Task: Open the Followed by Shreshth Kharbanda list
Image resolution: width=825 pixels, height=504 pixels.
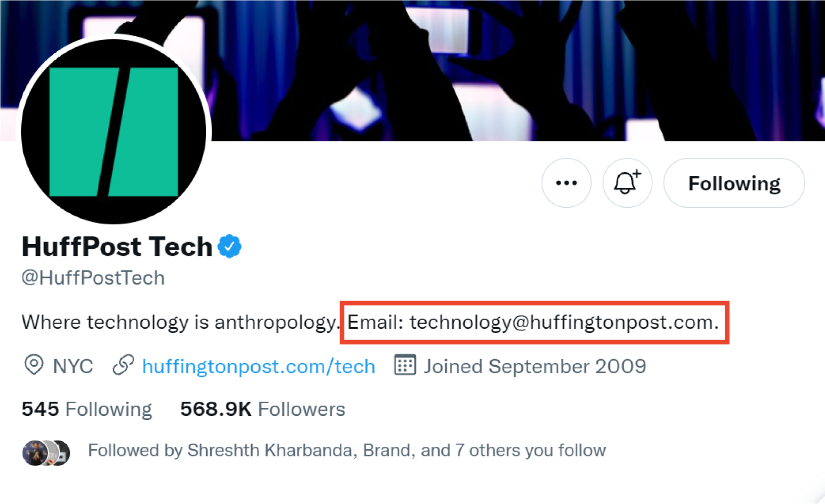Action: (346, 450)
